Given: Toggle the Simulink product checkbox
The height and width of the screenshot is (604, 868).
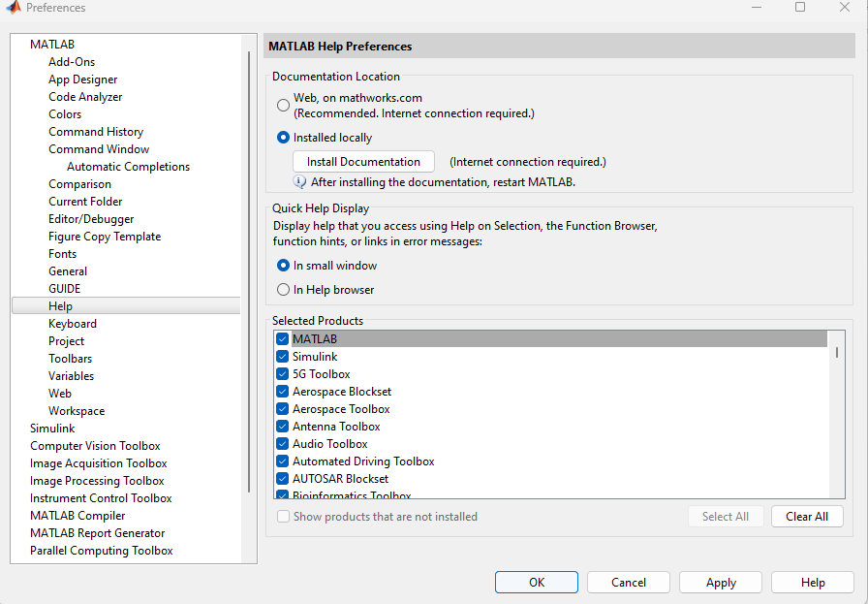Looking at the screenshot, I should tap(282, 357).
